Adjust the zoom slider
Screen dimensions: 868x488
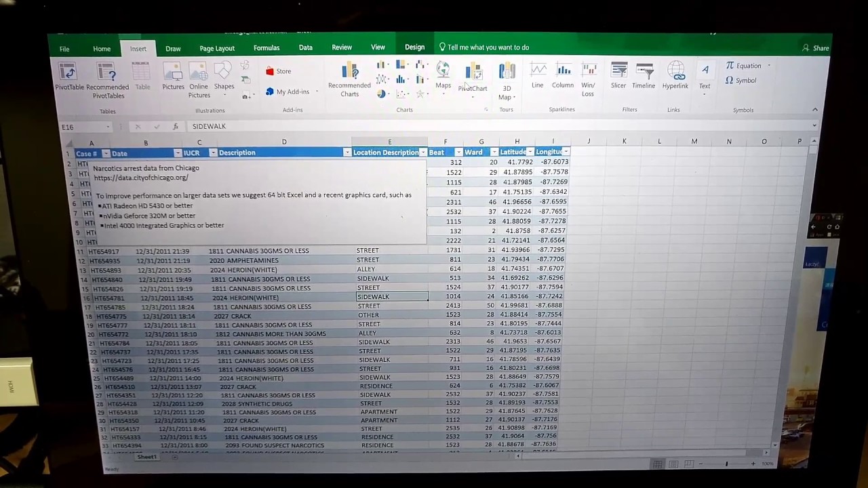click(x=726, y=464)
